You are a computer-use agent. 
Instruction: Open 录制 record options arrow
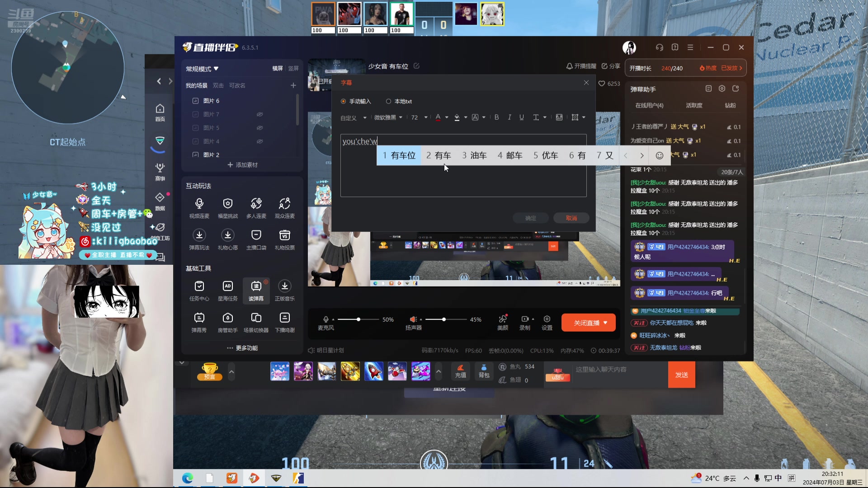(x=533, y=319)
